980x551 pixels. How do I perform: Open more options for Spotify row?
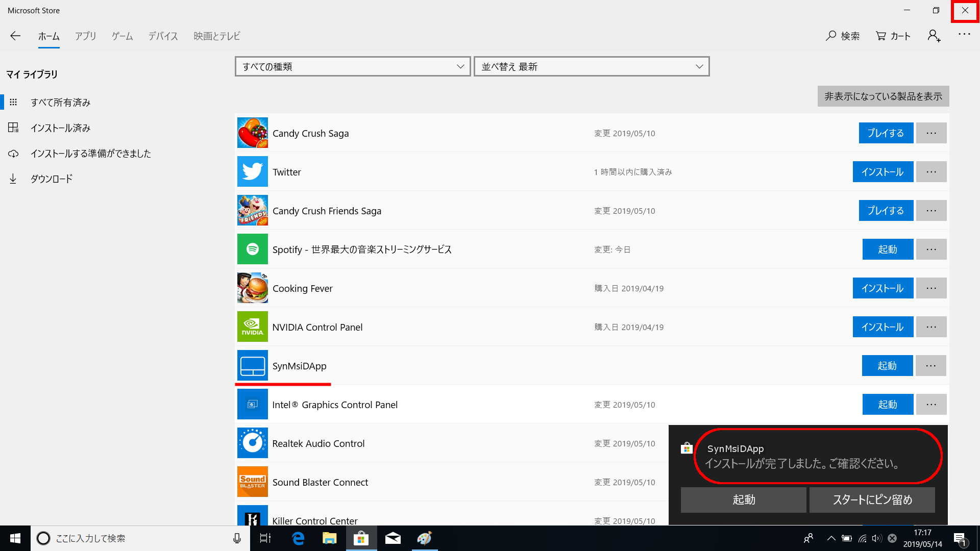tap(932, 249)
